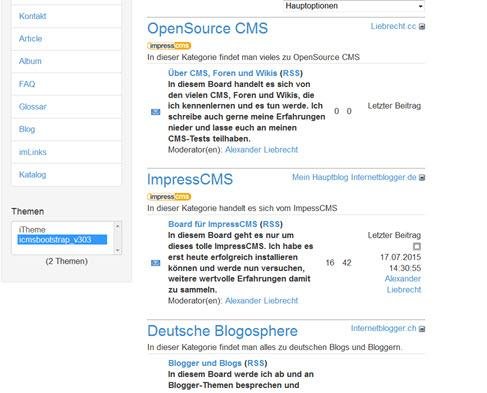Click 'Letzter Beitrag' in the Über CMS row
This screenshot has width=487, height=393.
pos(394,106)
